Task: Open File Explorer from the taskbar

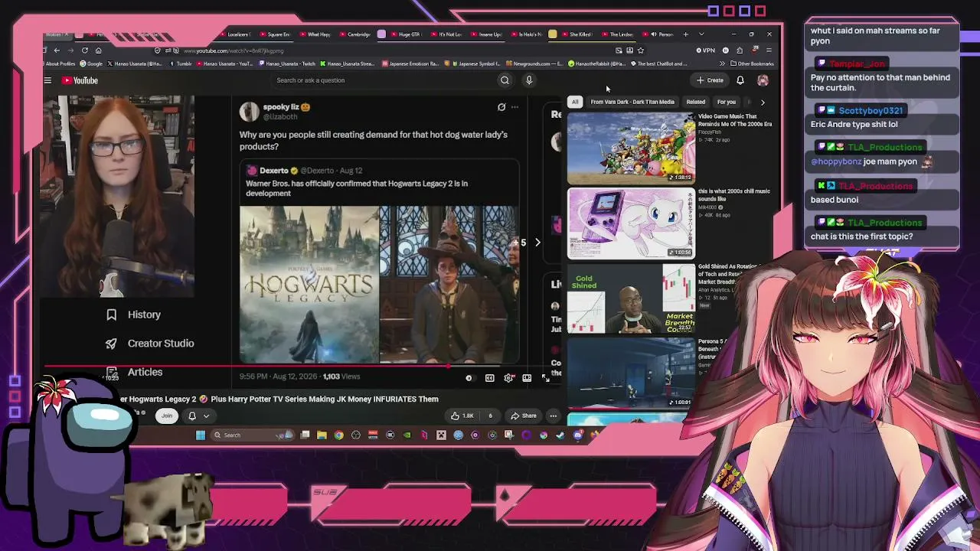Action: coord(322,435)
